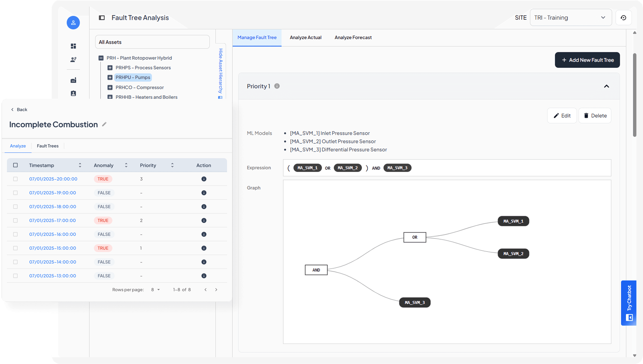This screenshot has width=643, height=364.
Task: Switch to the Analyze Forecast tab
Action: pos(353,37)
